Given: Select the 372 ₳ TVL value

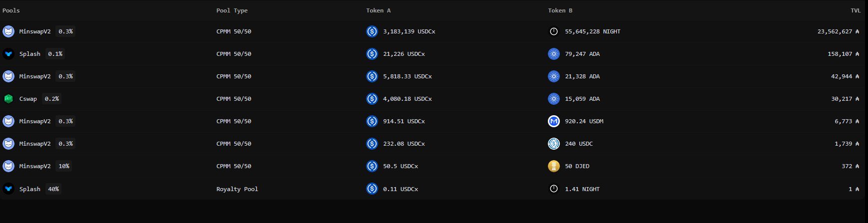Looking at the screenshot, I should (851, 166).
